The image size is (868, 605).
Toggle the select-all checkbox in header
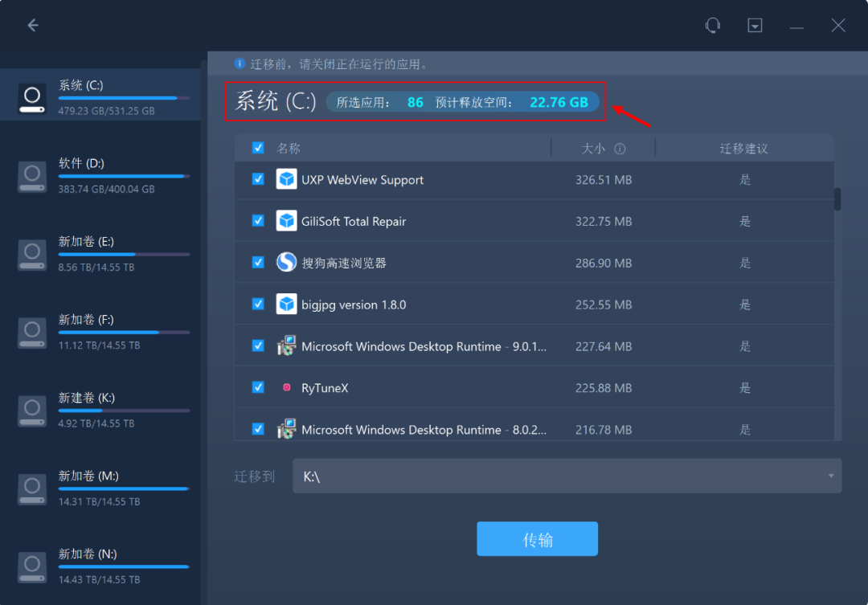pyautogui.click(x=258, y=147)
